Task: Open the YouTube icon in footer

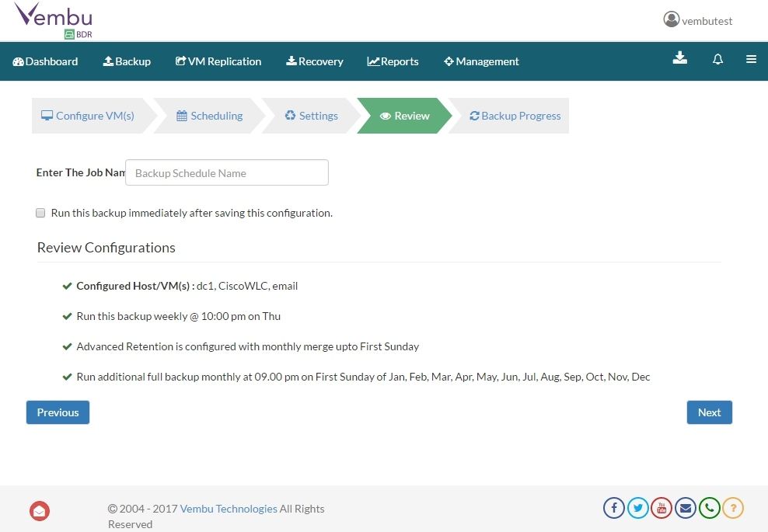Action: pyautogui.click(x=662, y=508)
